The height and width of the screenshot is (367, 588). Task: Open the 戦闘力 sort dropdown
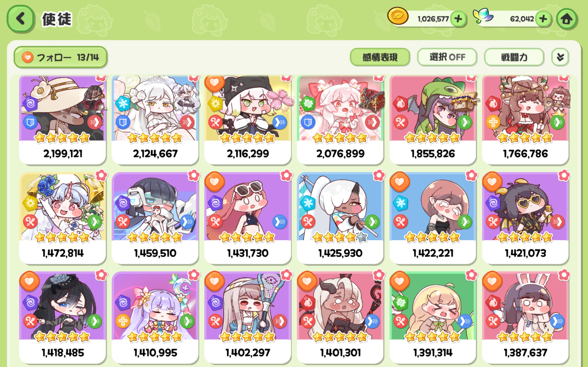[x=514, y=57]
